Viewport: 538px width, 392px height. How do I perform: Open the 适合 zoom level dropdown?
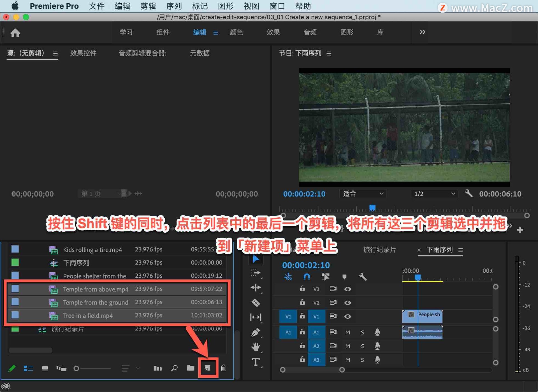pyautogui.click(x=363, y=194)
